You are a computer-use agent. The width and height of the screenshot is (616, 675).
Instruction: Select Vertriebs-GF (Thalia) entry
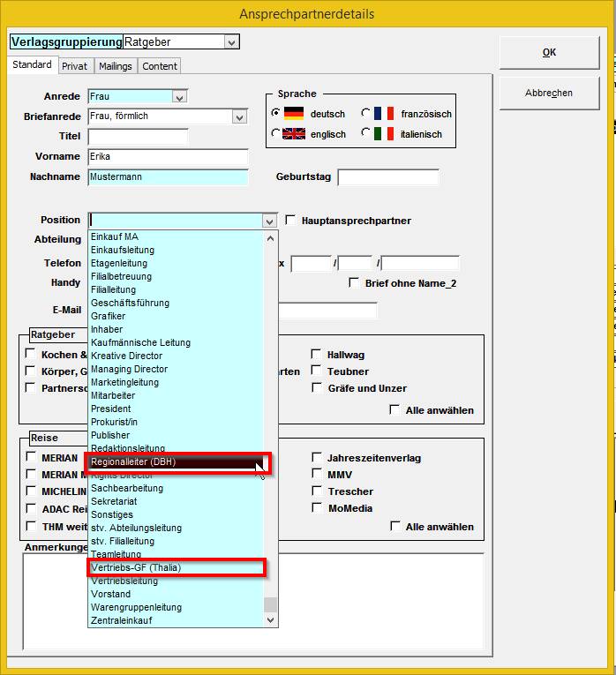[x=176, y=568]
